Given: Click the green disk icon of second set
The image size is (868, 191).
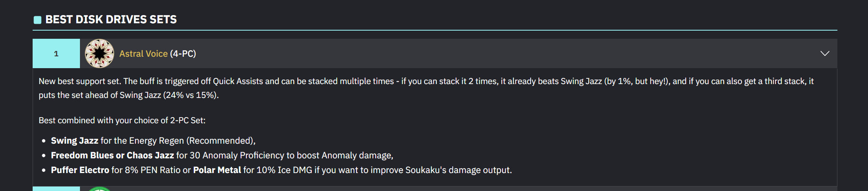Looking at the screenshot, I should click(100, 189).
